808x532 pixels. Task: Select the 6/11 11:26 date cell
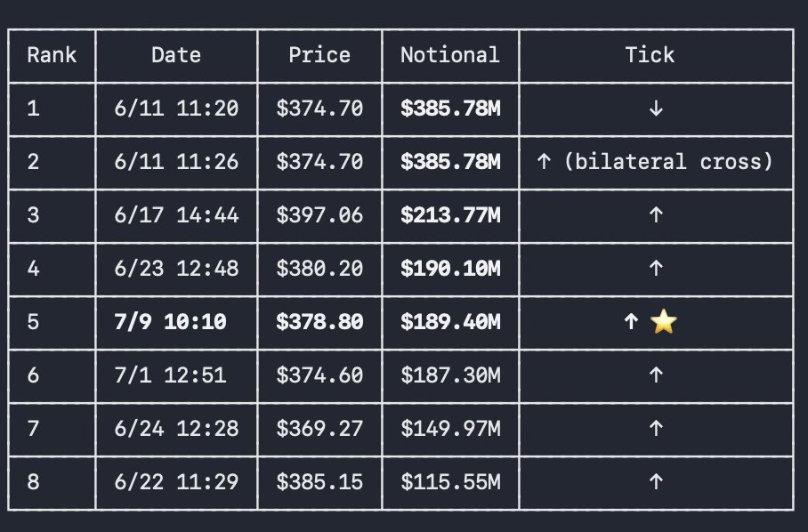176,162
